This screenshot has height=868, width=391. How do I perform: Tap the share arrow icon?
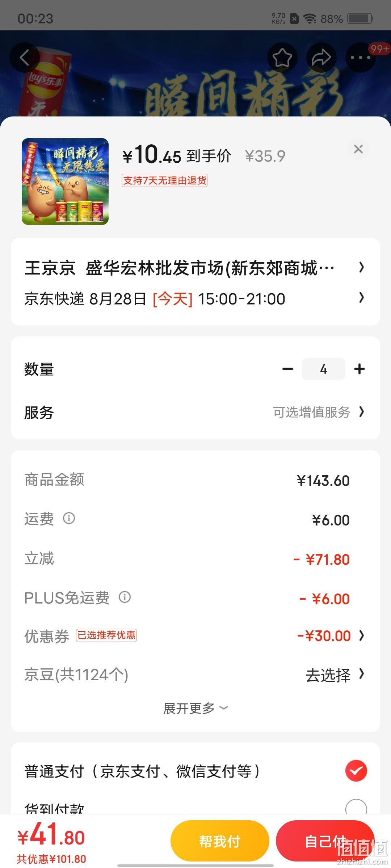pos(321,58)
